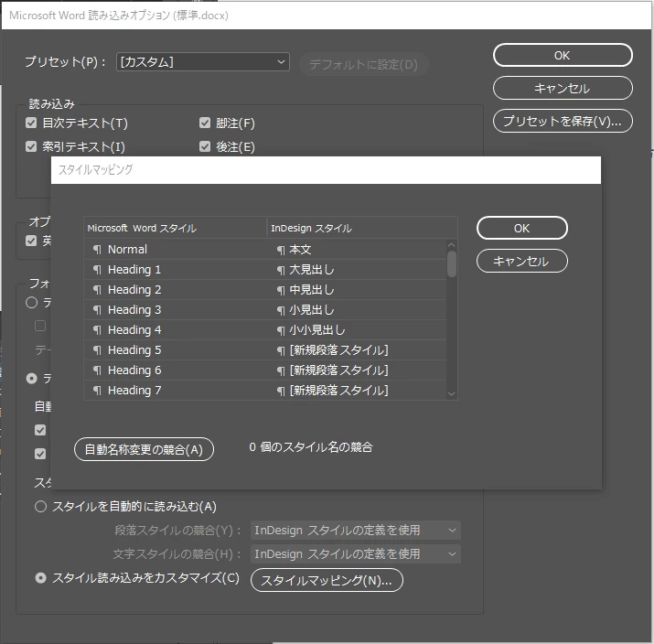Viewport: 654px width, 644px height.
Task: Open the プリセット [カスタム] dropdown
Action: coord(203,61)
